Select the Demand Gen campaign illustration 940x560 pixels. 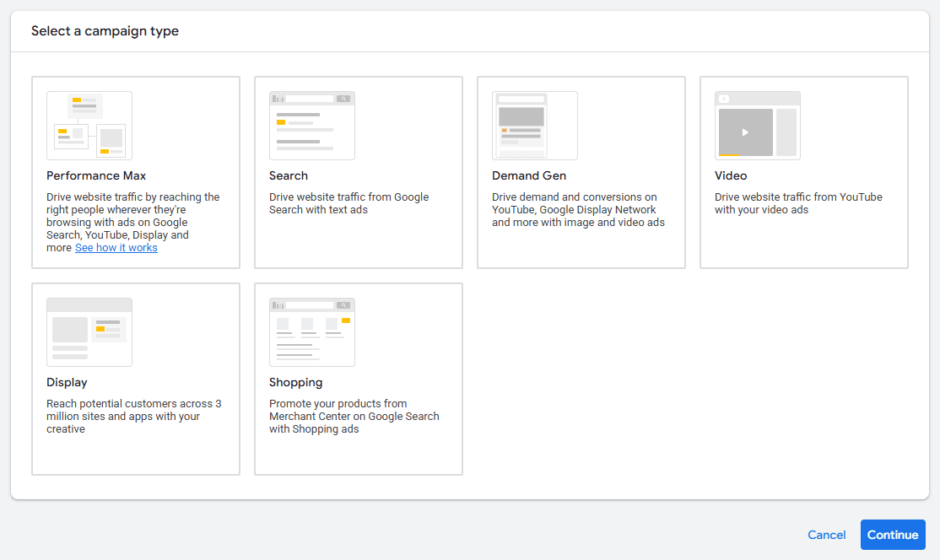(535, 126)
